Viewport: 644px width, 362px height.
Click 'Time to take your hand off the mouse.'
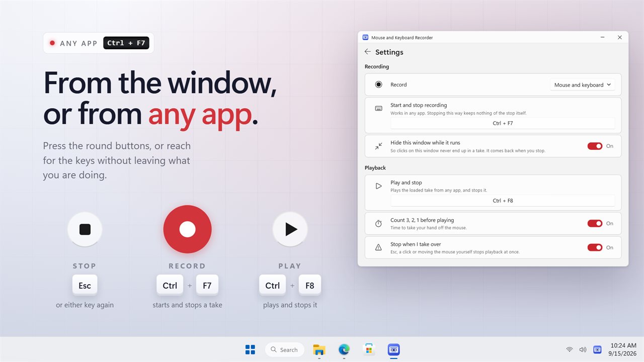429,228
